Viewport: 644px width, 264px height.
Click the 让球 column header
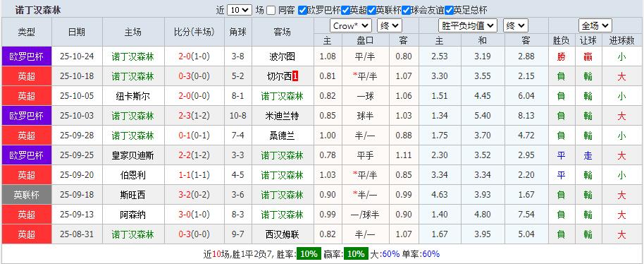coord(588,40)
